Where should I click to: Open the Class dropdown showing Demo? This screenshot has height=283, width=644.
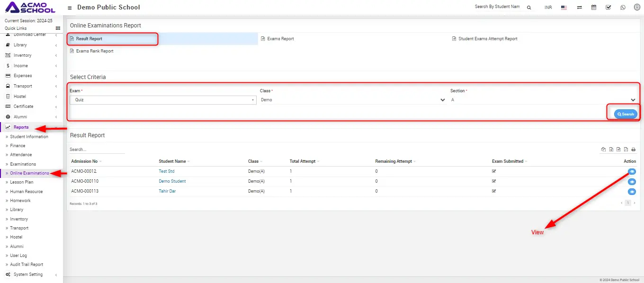[353, 100]
